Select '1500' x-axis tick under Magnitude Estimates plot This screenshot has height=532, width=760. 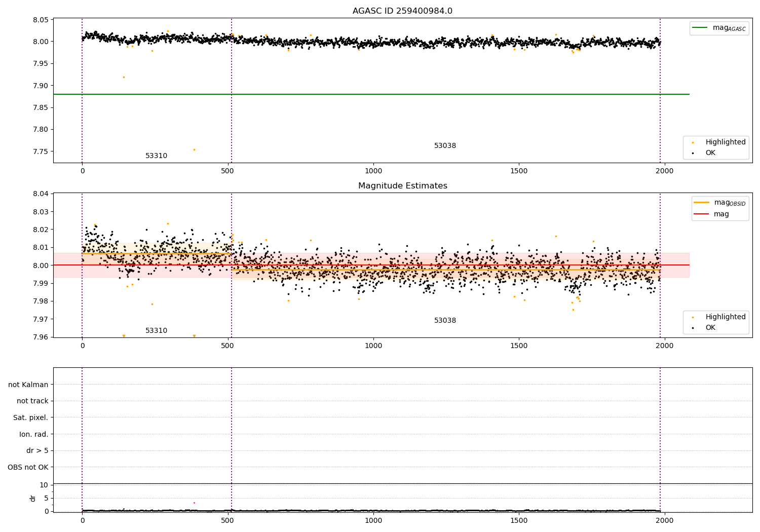pyautogui.click(x=519, y=346)
